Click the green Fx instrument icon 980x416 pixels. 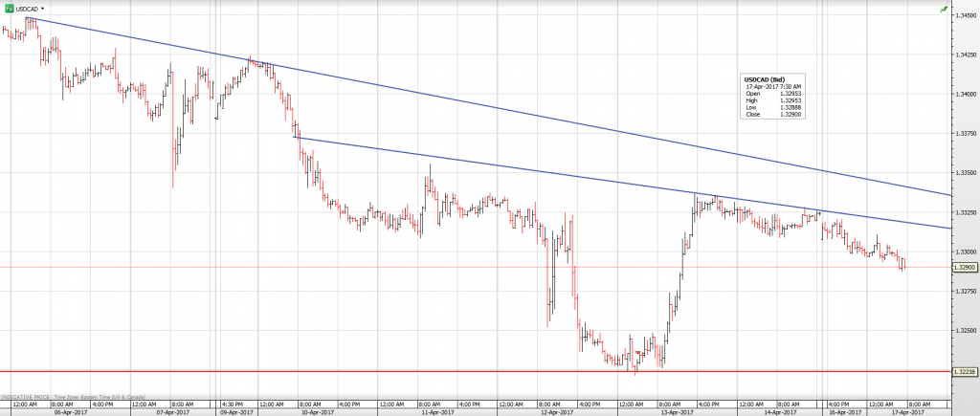click(9, 7)
